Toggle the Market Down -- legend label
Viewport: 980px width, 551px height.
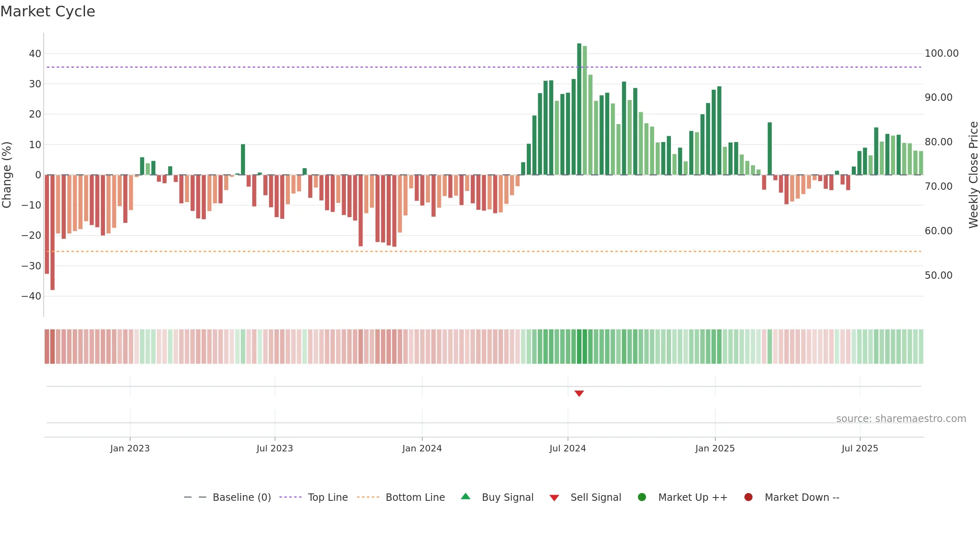pyautogui.click(x=802, y=497)
